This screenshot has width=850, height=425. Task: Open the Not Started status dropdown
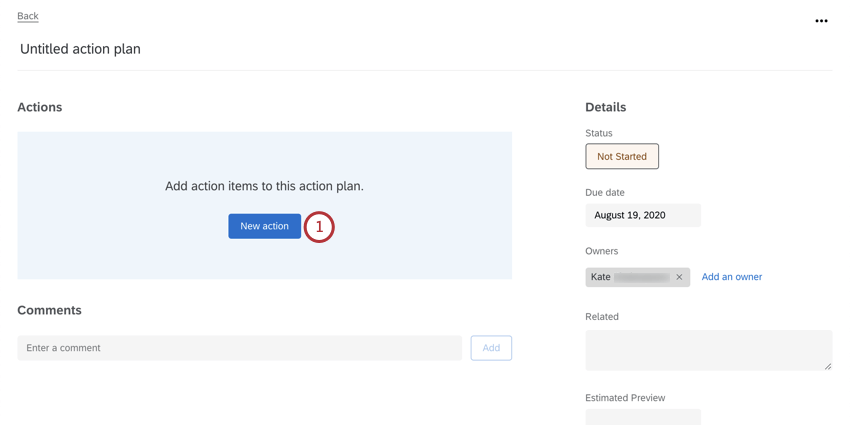point(622,156)
